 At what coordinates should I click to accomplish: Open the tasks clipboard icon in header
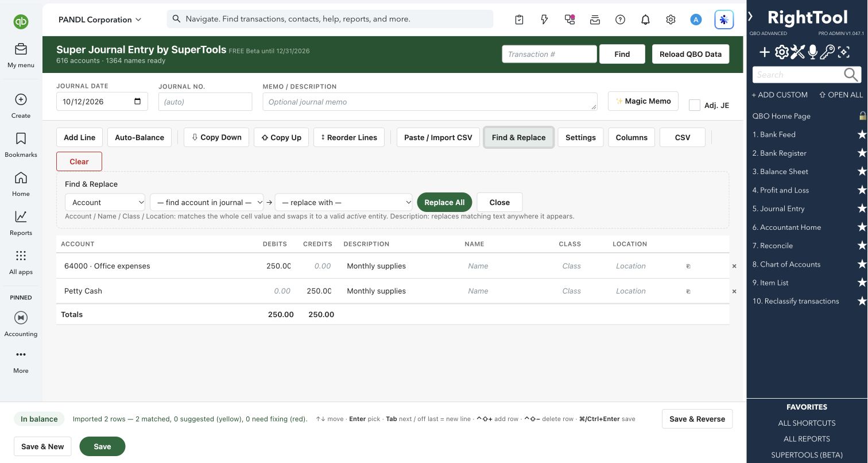click(519, 20)
